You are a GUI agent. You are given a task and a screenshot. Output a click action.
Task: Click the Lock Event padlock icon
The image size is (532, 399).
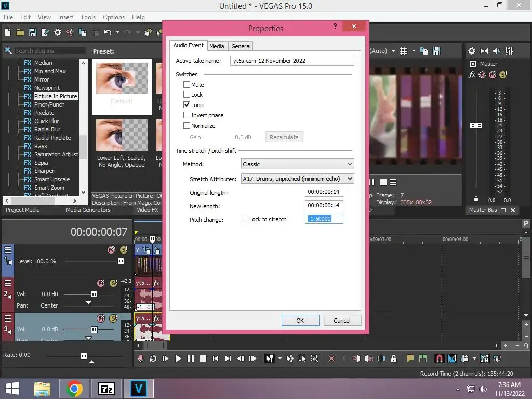pyautogui.click(x=394, y=358)
